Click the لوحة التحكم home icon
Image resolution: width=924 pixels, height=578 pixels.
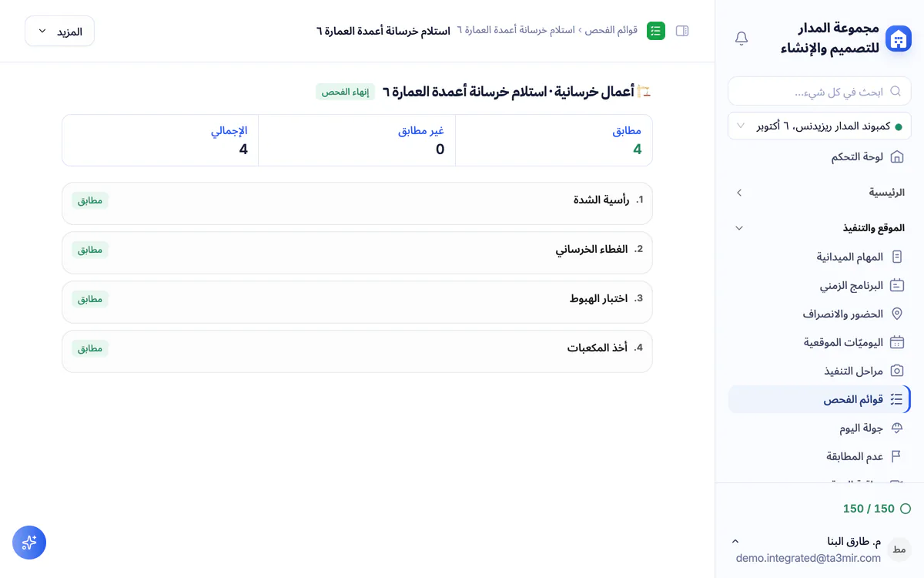(897, 156)
